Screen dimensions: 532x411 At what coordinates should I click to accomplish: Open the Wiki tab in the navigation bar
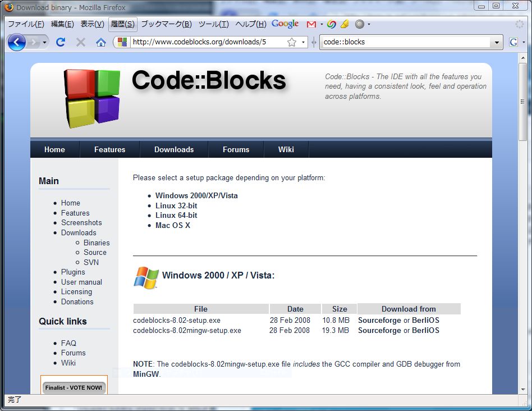286,149
